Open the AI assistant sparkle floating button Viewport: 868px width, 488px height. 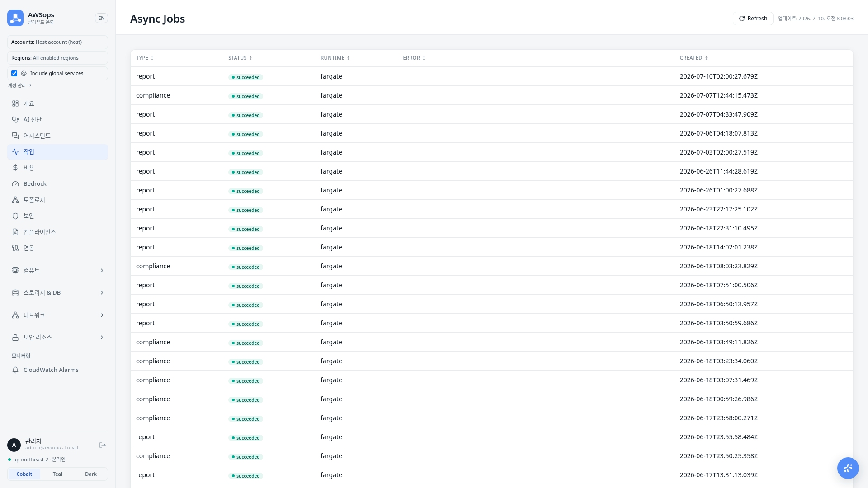(848, 468)
